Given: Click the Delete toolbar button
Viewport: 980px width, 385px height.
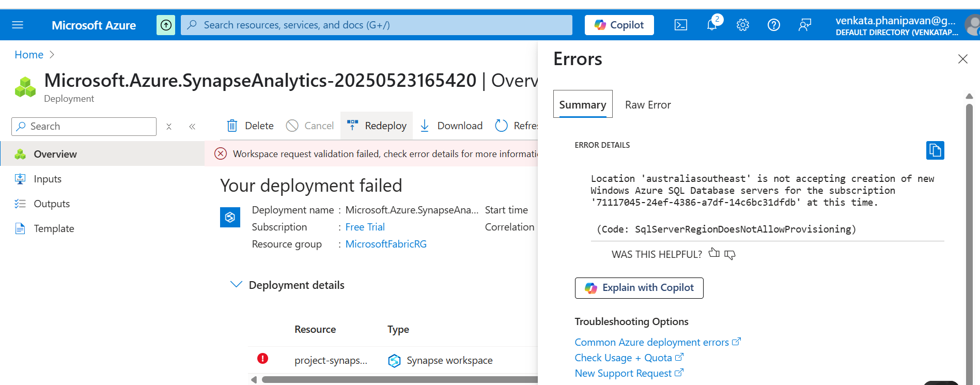Looking at the screenshot, I should point(250,126).
